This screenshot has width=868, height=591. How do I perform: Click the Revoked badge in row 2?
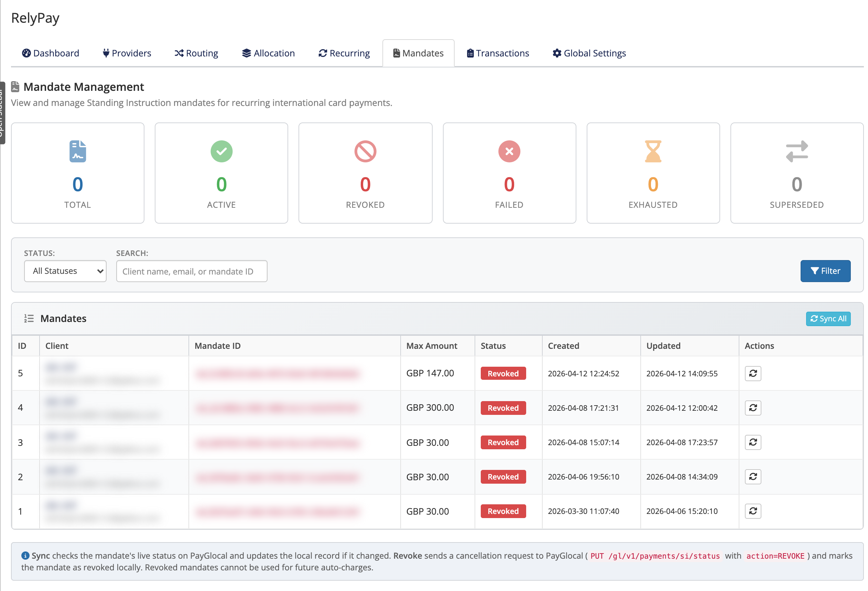click(503, 476)
